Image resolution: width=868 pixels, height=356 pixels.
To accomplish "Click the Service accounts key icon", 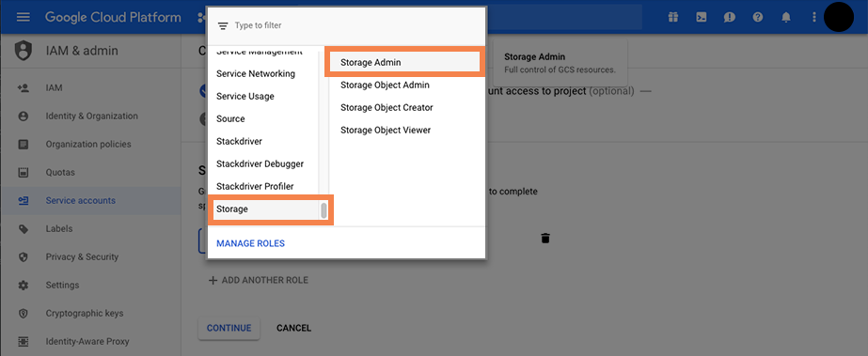I will coord(23,201).
